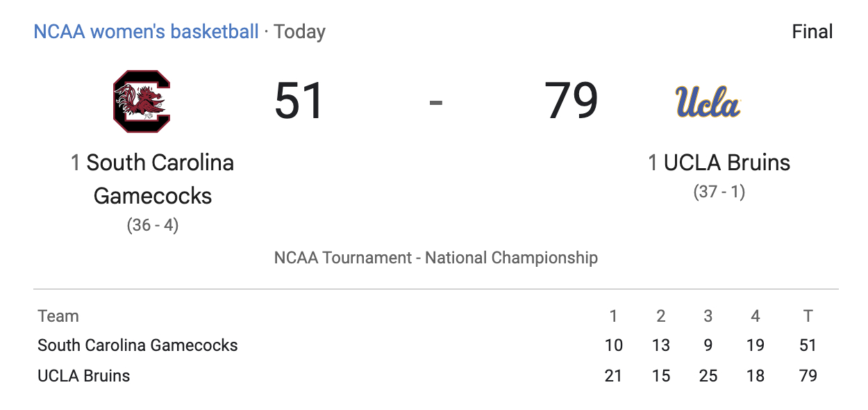The width and height of the screenshot is (868, 410).
Task: Click South Carolina's fourth quarter score 19
Action: [x=756, y=345]
